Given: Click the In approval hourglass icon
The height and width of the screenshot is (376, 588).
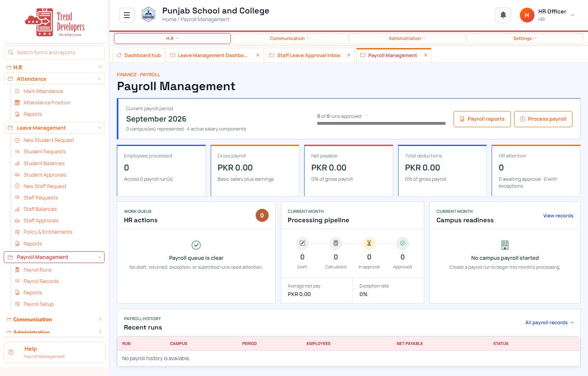Looking at the screenshot, I should coord(369,243).
